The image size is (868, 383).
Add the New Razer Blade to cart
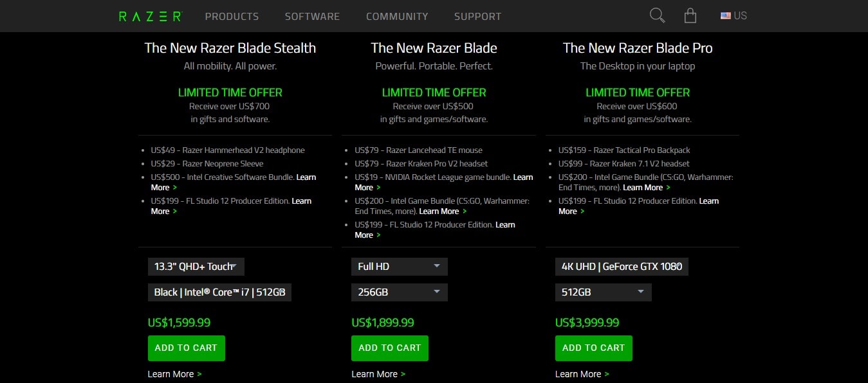click(x=390, y=348)
